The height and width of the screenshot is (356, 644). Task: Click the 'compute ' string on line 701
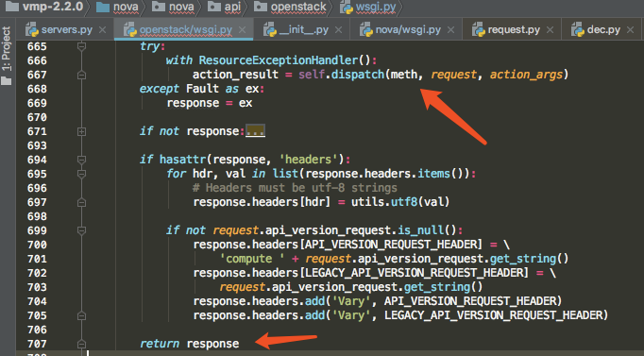252,259
